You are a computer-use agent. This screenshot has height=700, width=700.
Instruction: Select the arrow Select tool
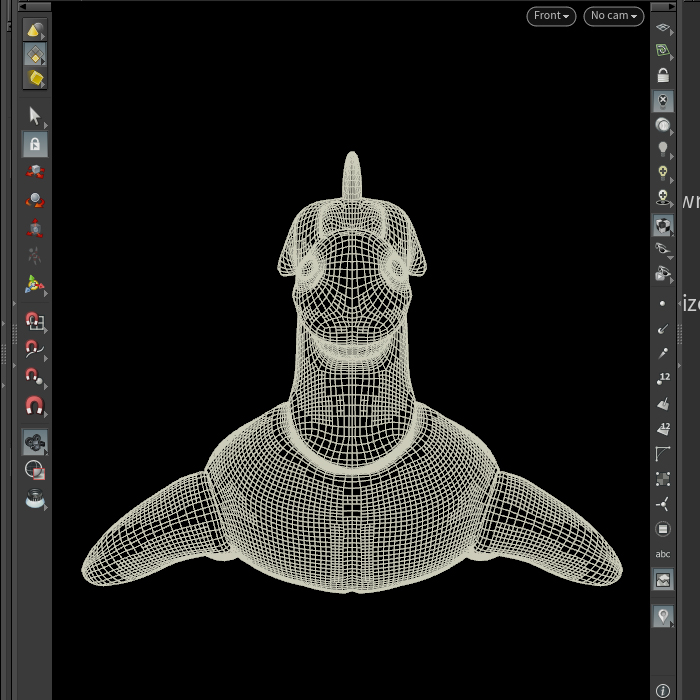pyautogui.click(x=35, y=116)
